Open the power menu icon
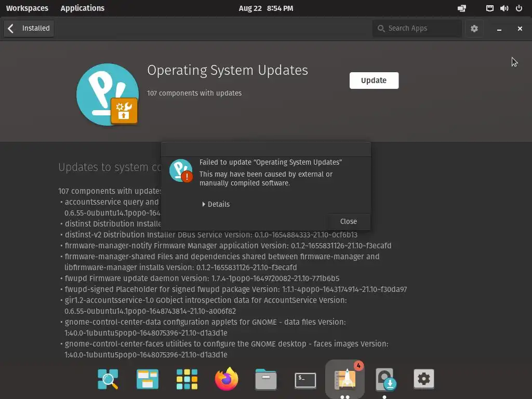 tap(519, 8)
